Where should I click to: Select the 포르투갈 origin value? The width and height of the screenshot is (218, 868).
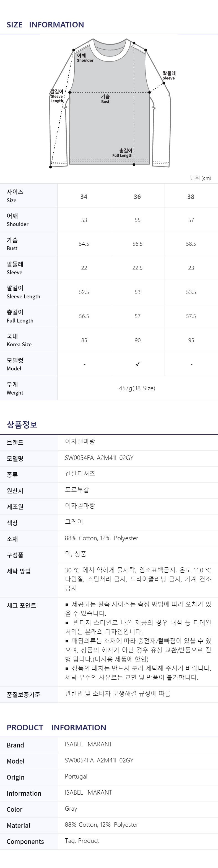tap(77, 490)
